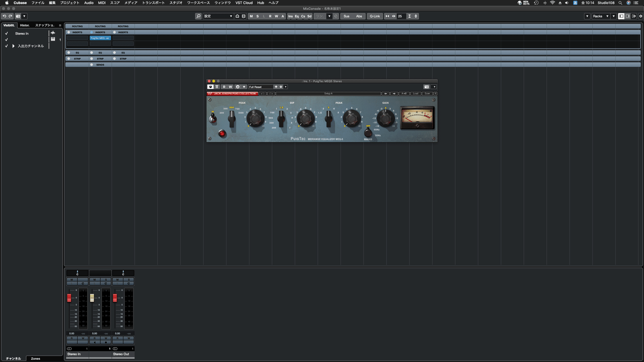Viewport: 644px width, 362px height.
Task: Open the dropdown arrow beside plugin snapshot icon
Action: pyautogui.click(x=434, y=86)
